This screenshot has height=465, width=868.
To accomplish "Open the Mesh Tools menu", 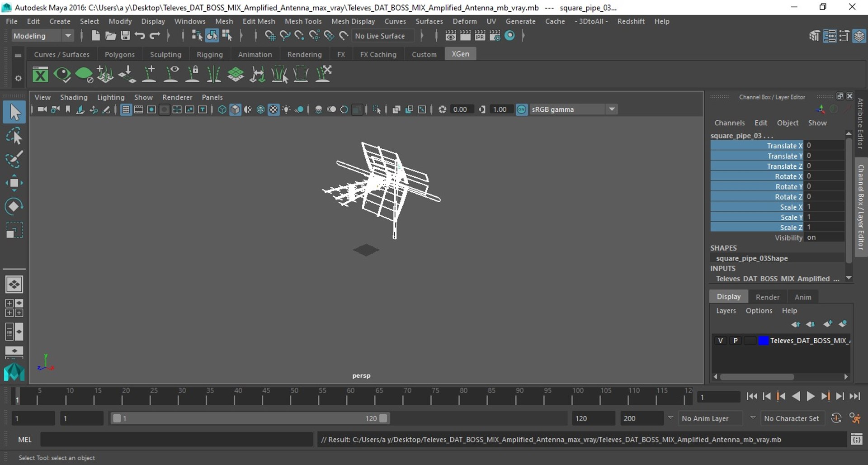I will [303, 21].
